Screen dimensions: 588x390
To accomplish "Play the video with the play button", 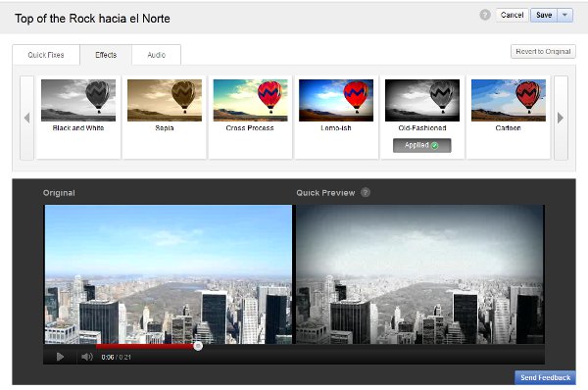I will click(60, 357).
